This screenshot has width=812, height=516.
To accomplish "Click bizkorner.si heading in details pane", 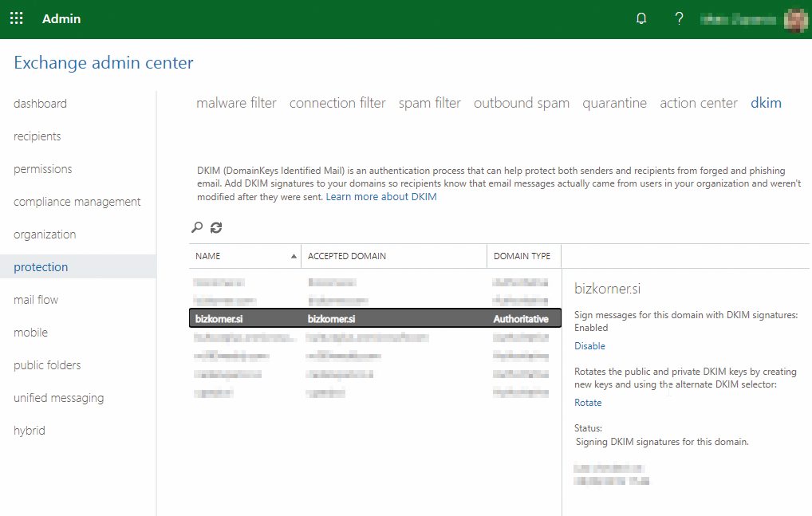I will click(608, 289).
